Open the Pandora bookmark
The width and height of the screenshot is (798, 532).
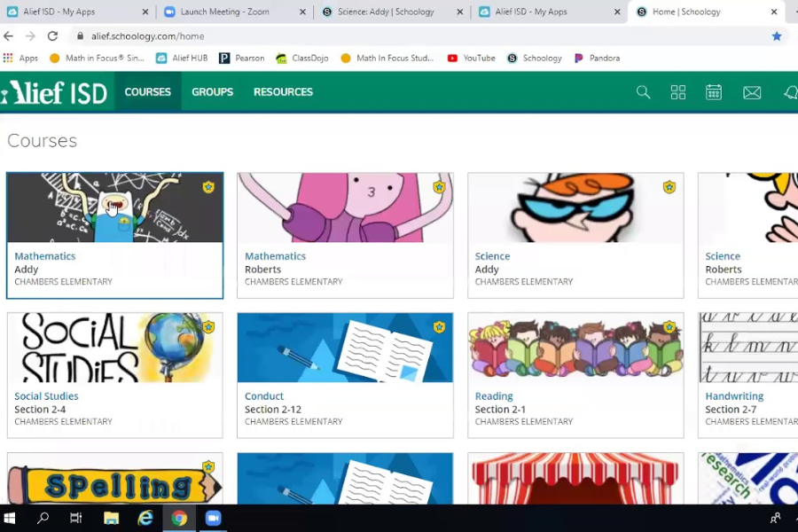pyautogui.click(x=597, y=58)
